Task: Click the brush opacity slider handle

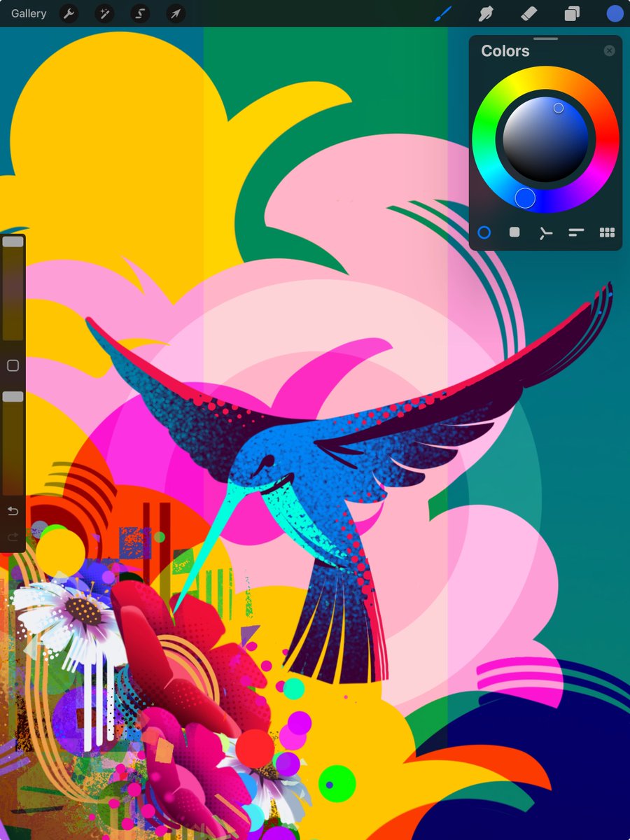Action: click(x=13, y=397)
